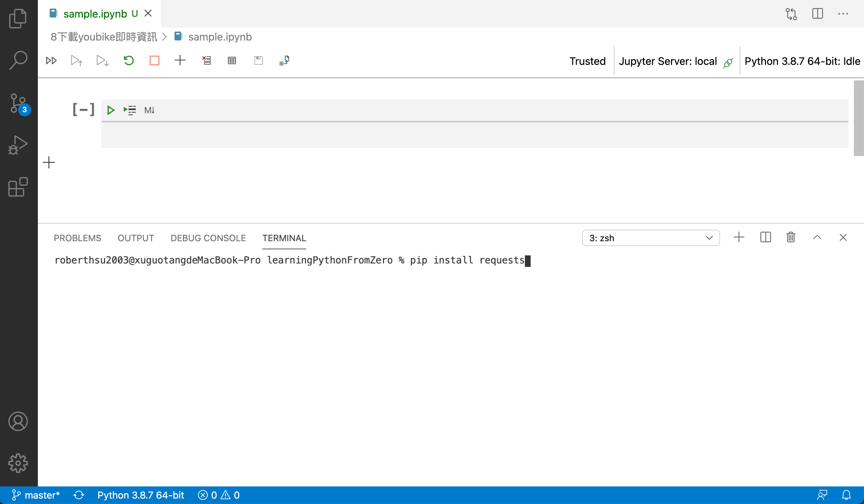
Task: Expand the Python kernel selector
Action: 801,60
